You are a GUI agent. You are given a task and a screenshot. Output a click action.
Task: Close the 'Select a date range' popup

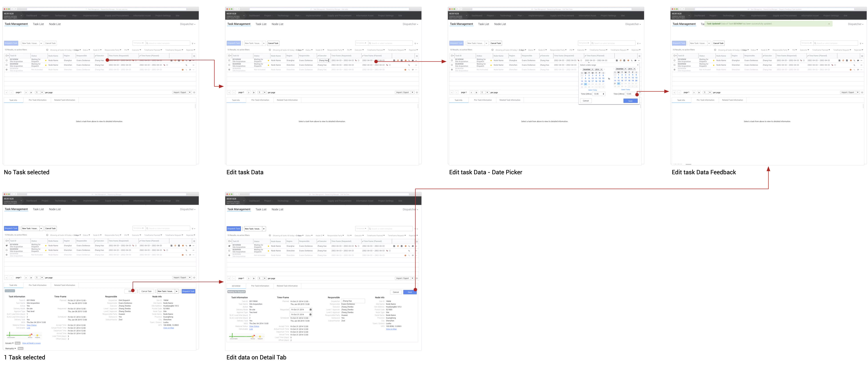pos(638,65)
